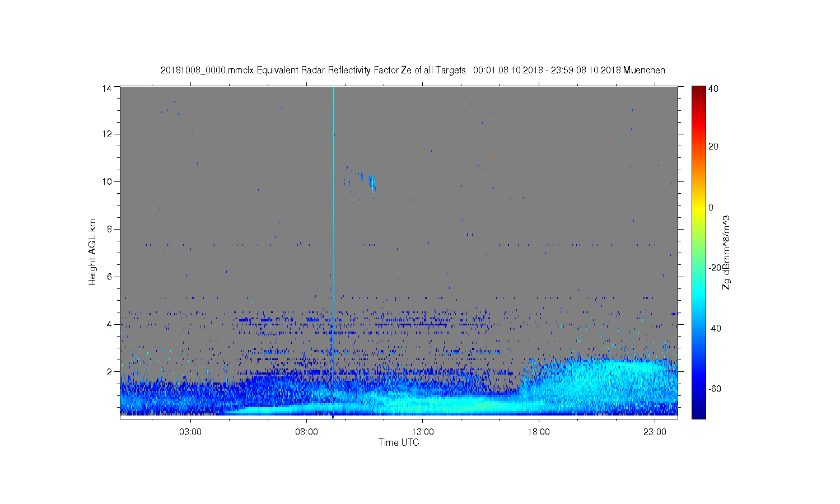Click the colorbar label '20'
The width and height of the screenshot is (840, 504).
pyautogui.click(x=713, y=147)
